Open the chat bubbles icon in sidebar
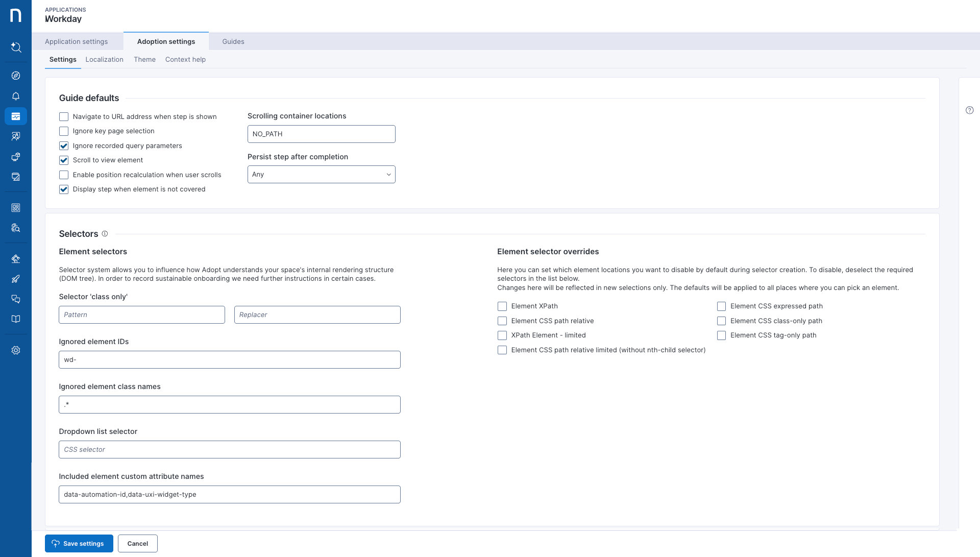Viewport: 980px width, 557px height. (16, 299)
